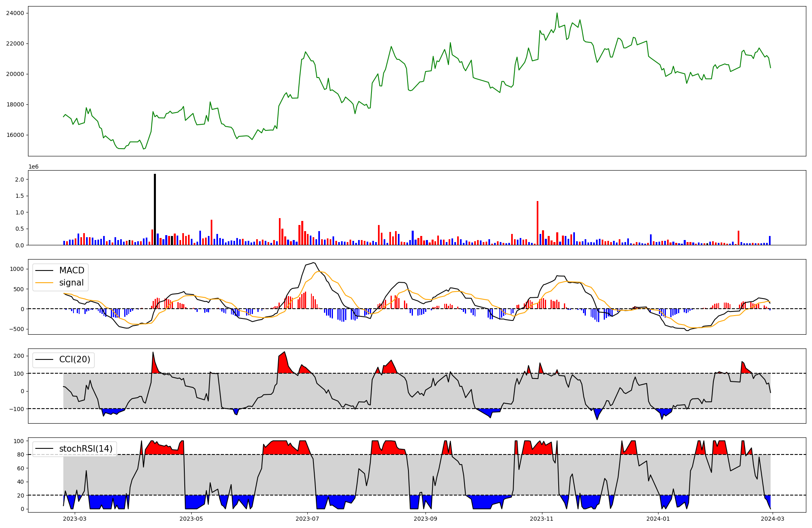Click the 2023-09 x-axis date label
This screenshot has width=812, height=528.
pyautogui.click(x=425, y=518)
